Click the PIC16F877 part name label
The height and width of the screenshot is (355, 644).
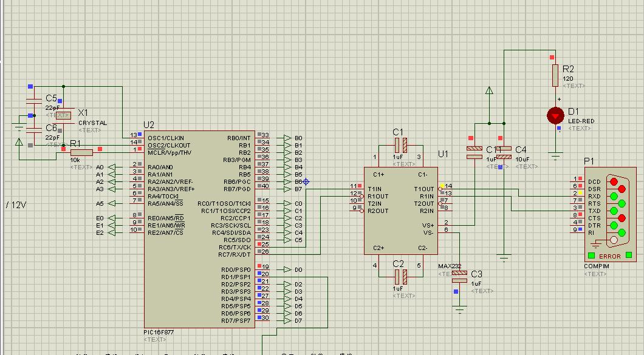pyautogui.click(x=159, y=332)
